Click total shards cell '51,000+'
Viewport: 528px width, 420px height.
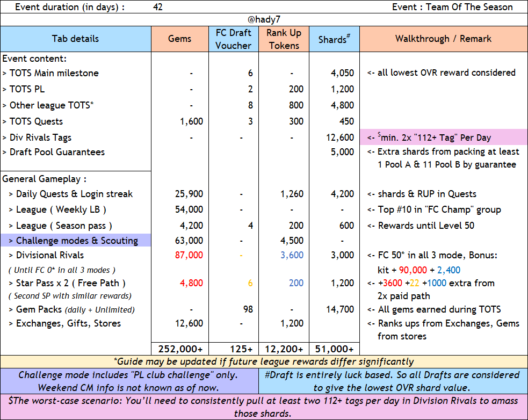pos(335,349)
